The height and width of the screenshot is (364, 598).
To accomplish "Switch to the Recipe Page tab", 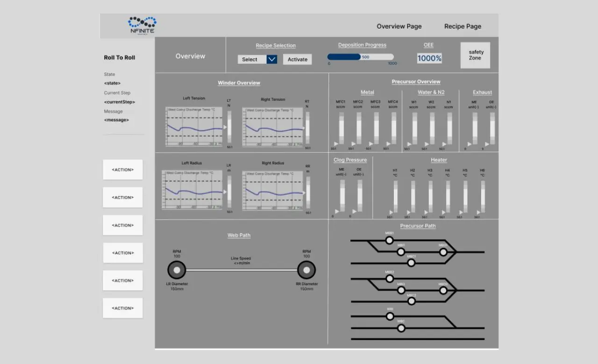I will point(463,26).
